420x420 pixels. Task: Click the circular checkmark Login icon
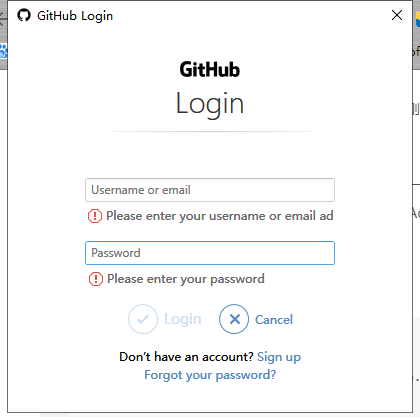[x=143, y=319]
